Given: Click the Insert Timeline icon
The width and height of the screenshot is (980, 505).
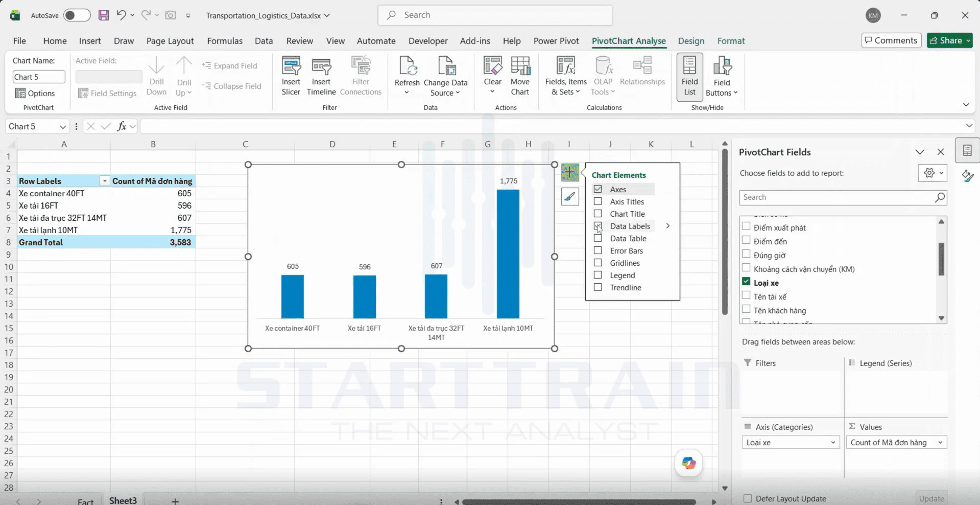Looking at the screenshot, I should [x=321, y=76].
